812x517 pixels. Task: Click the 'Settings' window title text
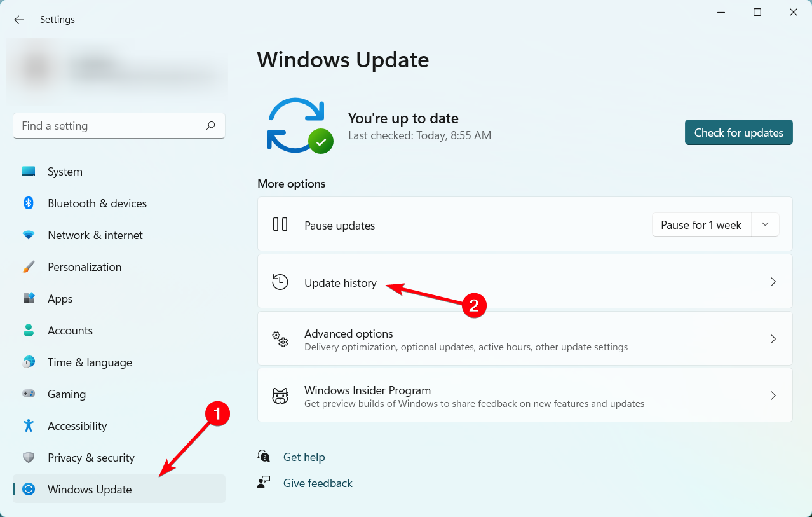click(x=57, y=20)
